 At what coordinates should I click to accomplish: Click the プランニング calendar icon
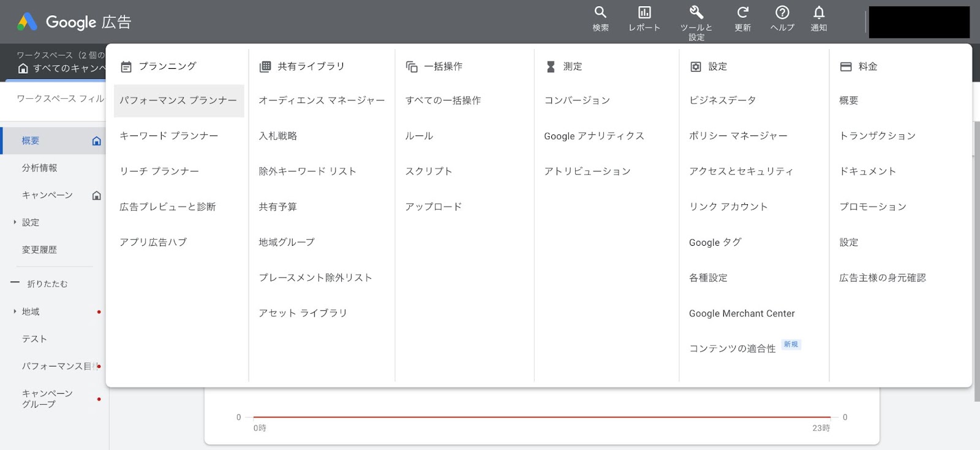click(x=126, y=67)
